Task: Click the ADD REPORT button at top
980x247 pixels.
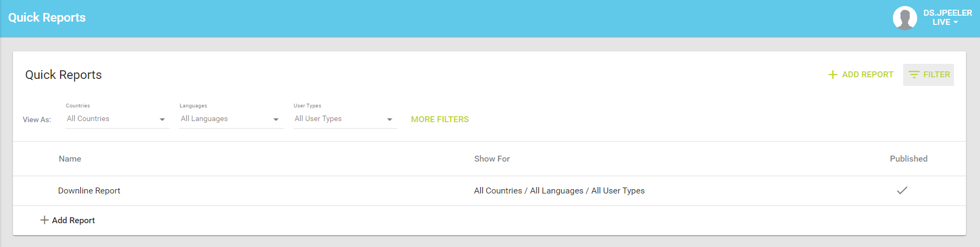Action: pos(861,75)
